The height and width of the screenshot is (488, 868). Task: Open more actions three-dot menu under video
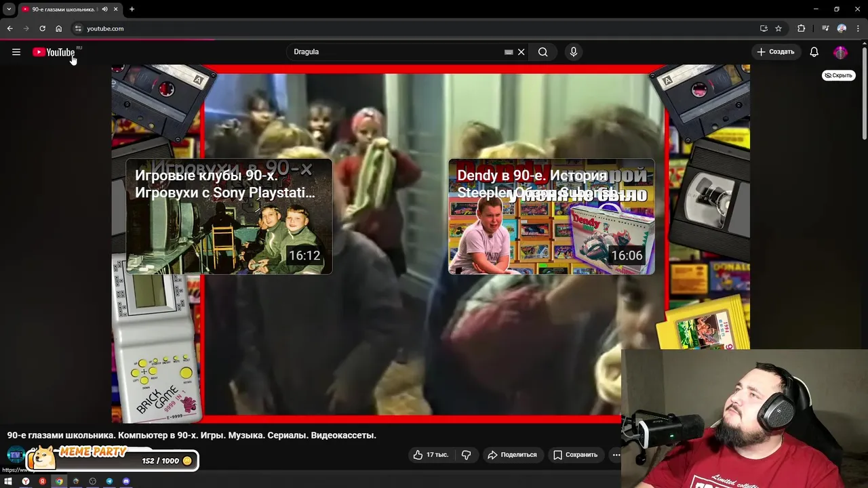pyautogui.click(x=616, y=455)
